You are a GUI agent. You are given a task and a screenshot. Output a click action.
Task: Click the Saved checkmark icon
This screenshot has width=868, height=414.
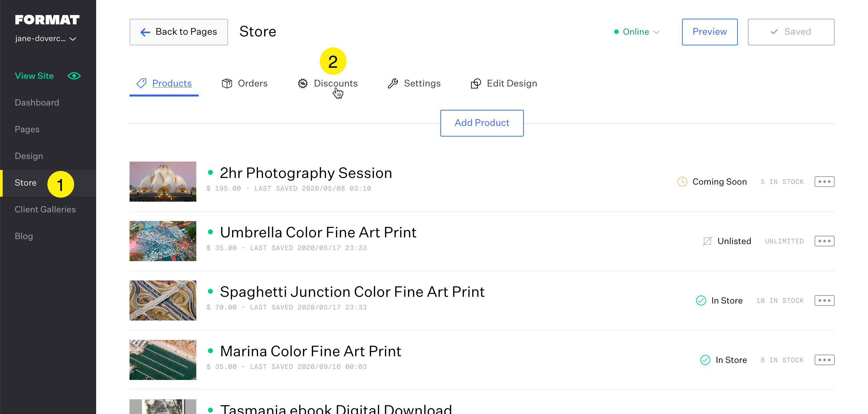[x=774, y=32]
